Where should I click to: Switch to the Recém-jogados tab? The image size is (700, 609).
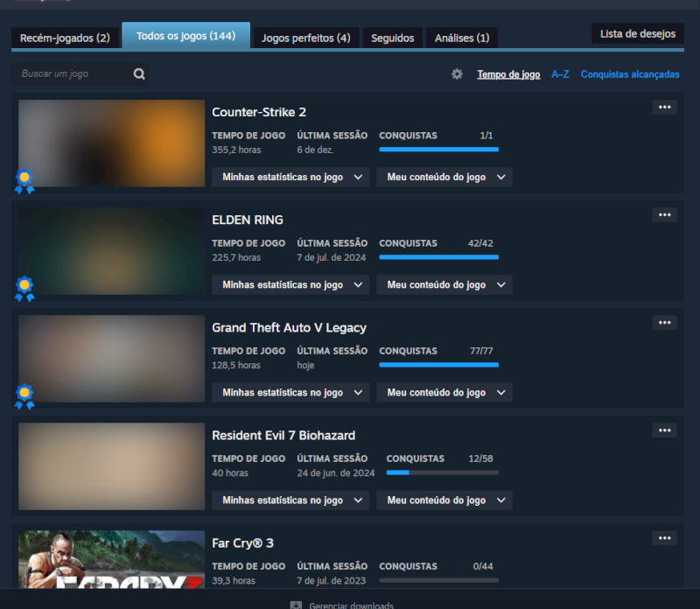65,38
